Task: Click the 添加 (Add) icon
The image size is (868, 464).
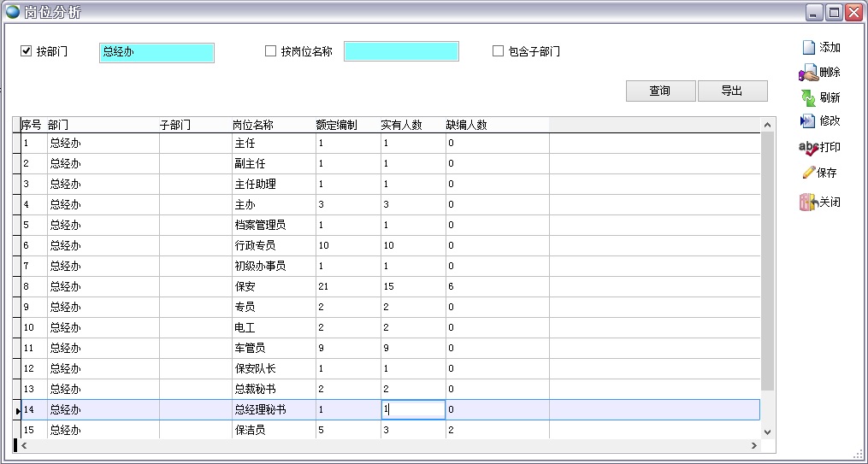Action: click(808, 48)
